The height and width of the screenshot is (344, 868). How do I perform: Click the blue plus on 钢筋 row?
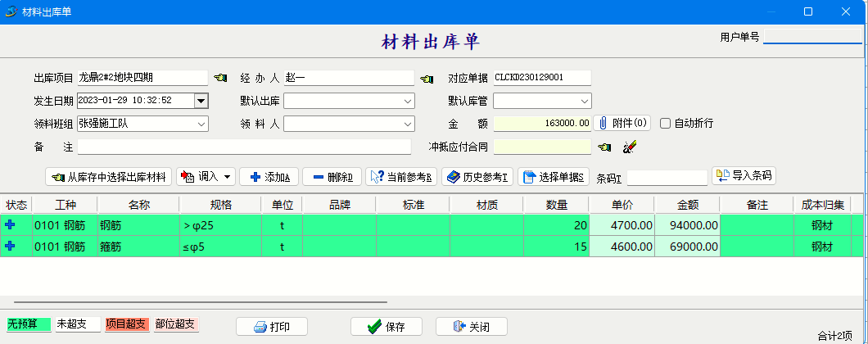[11, 224]
